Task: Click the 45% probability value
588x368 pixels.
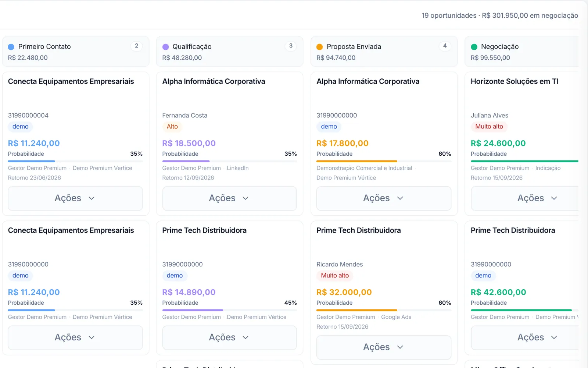Action: 290,303
